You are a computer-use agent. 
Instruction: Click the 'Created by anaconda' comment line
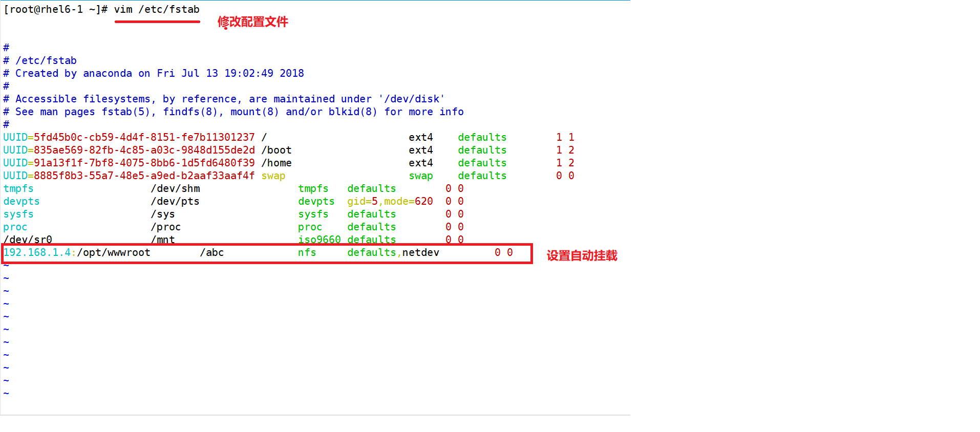pos(154,74)
